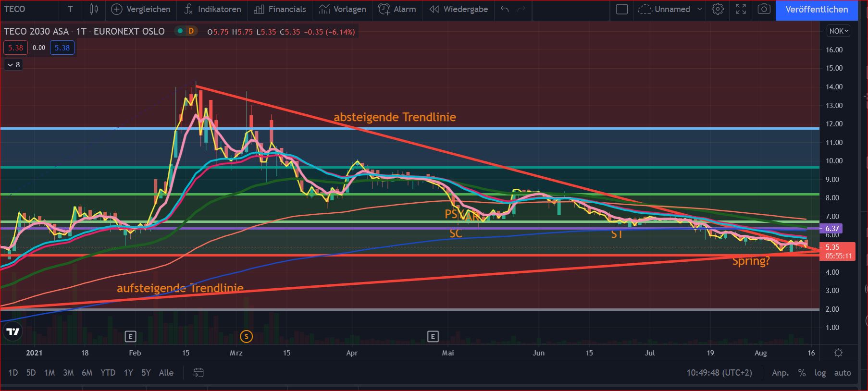
Task: Select the 1Y time range
Action: click(128, 373)
